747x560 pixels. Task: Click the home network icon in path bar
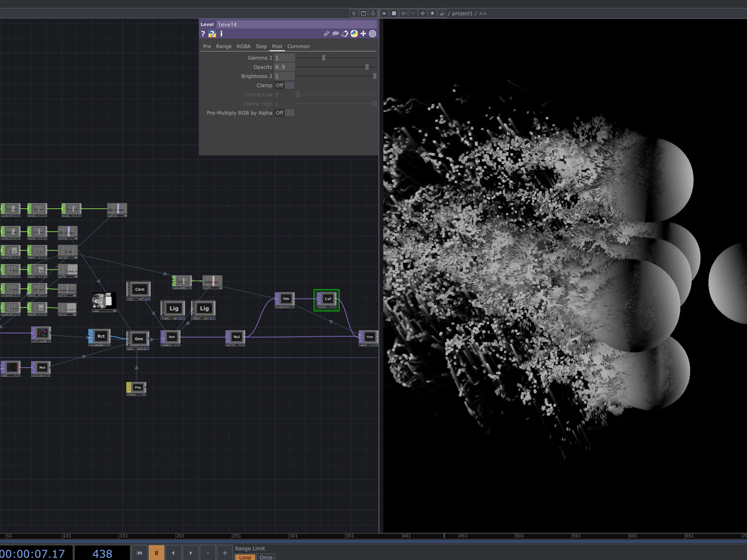pos(442,13)
